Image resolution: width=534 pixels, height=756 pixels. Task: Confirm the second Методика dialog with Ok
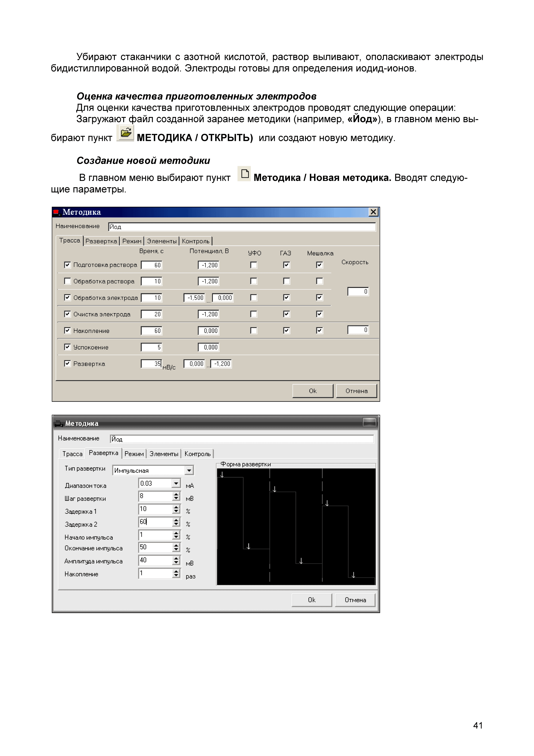[x=312, y=600]
